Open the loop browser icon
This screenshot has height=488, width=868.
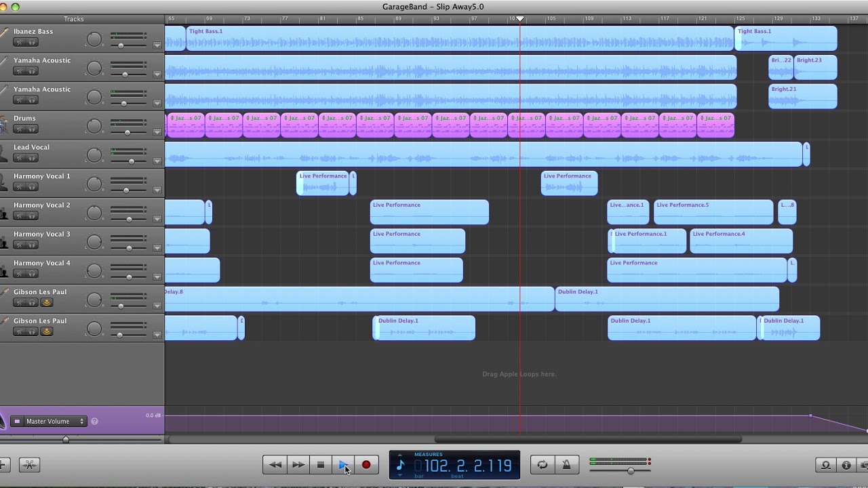(x=825, y=465)
